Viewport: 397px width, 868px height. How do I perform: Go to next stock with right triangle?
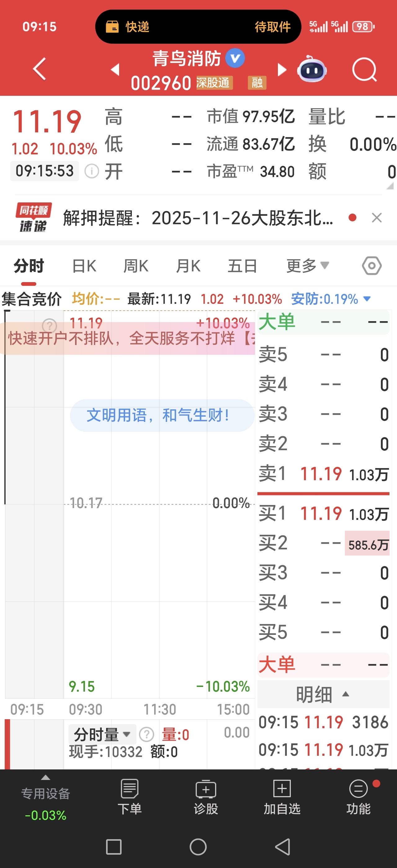(282, 70)
